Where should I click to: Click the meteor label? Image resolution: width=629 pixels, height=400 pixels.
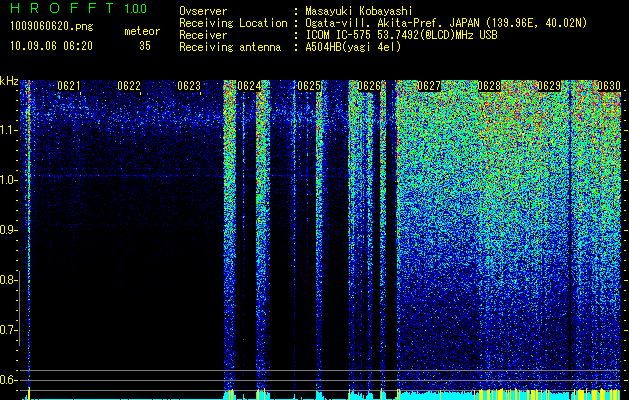pyautogui.click(x=142, y=31)
